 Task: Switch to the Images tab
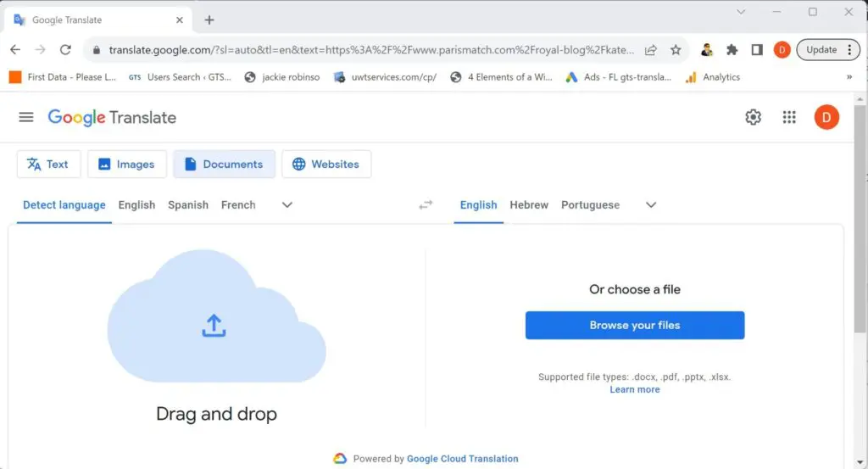click(x=127, y=164)
